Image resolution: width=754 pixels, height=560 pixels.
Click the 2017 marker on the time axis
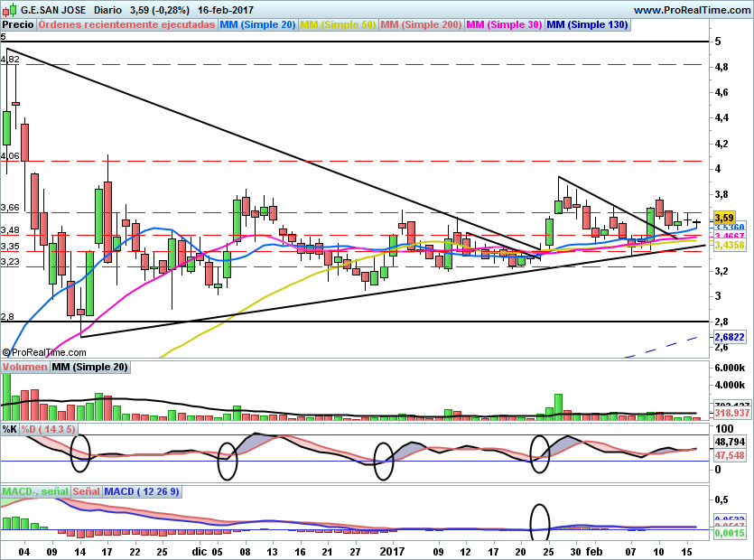(x=393, y=551)
